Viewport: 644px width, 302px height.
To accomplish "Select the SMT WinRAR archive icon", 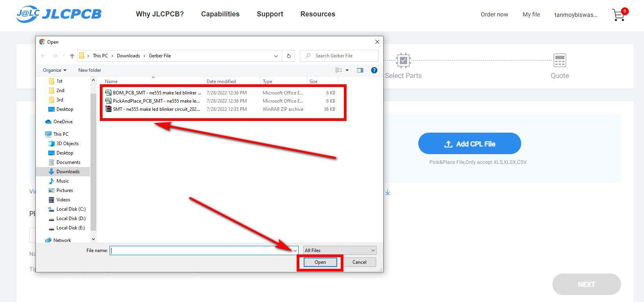I will point(108,109).
